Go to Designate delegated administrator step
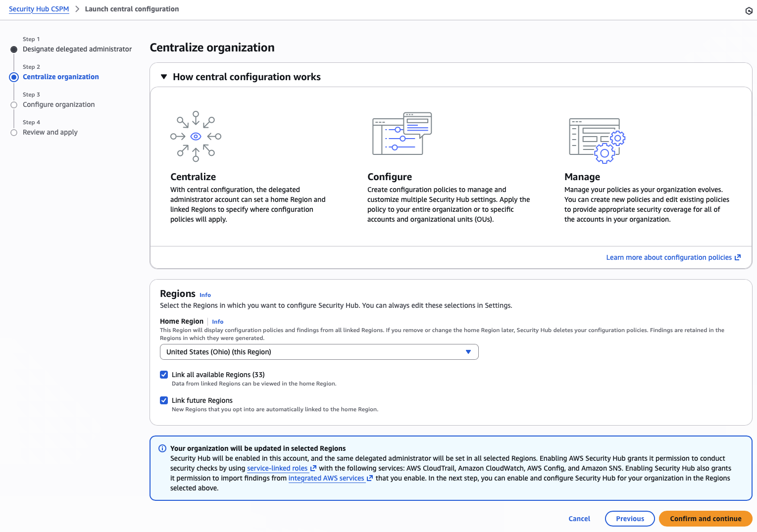 tap(77, 49)
